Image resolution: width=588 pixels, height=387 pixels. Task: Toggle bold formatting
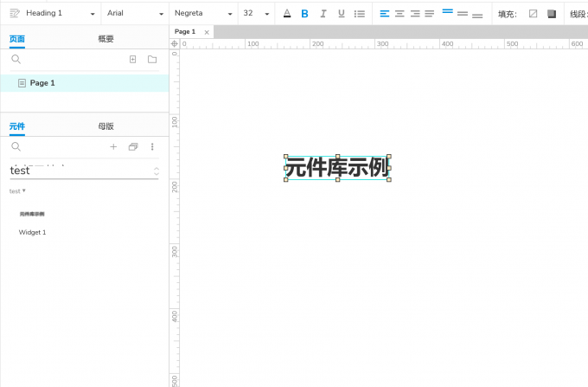click(305, 14)
